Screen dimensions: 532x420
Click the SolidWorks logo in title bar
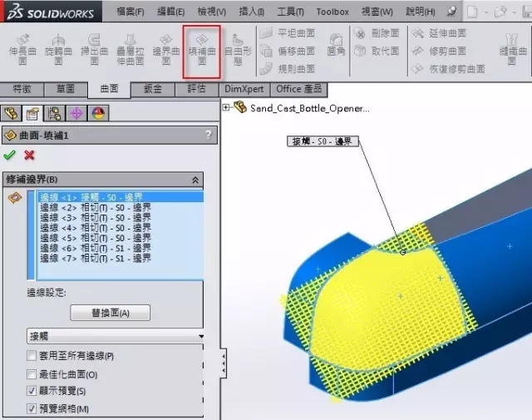(x=51, y=12)
